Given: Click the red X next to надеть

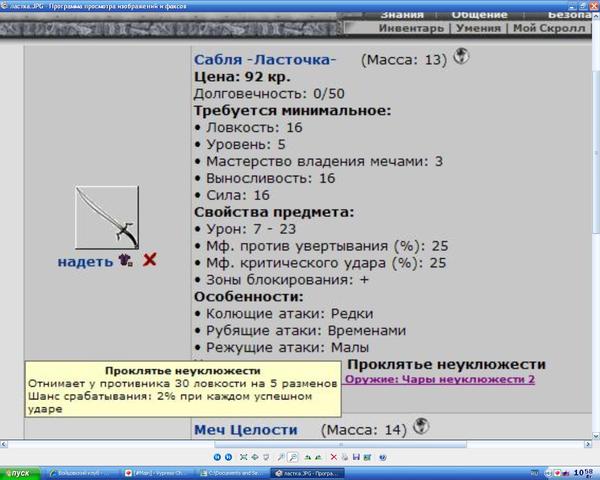Looking at the screenshot, I should [150, 260].
